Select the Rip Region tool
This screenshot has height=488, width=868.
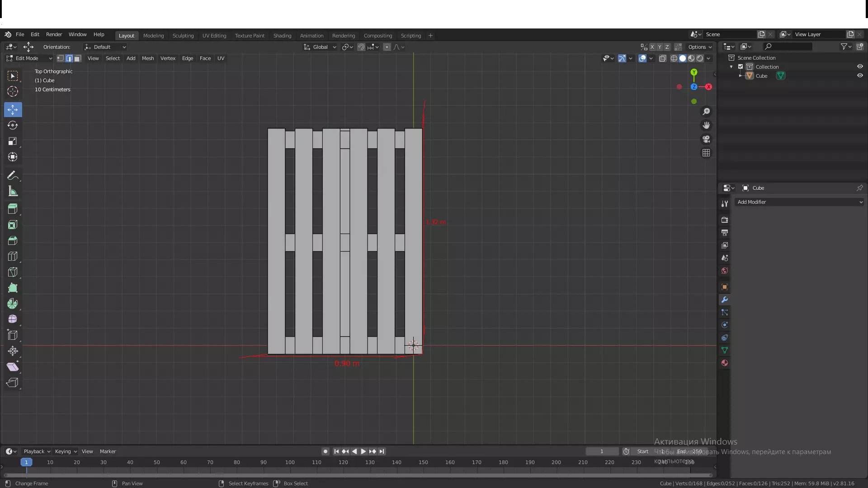(13, 383)
